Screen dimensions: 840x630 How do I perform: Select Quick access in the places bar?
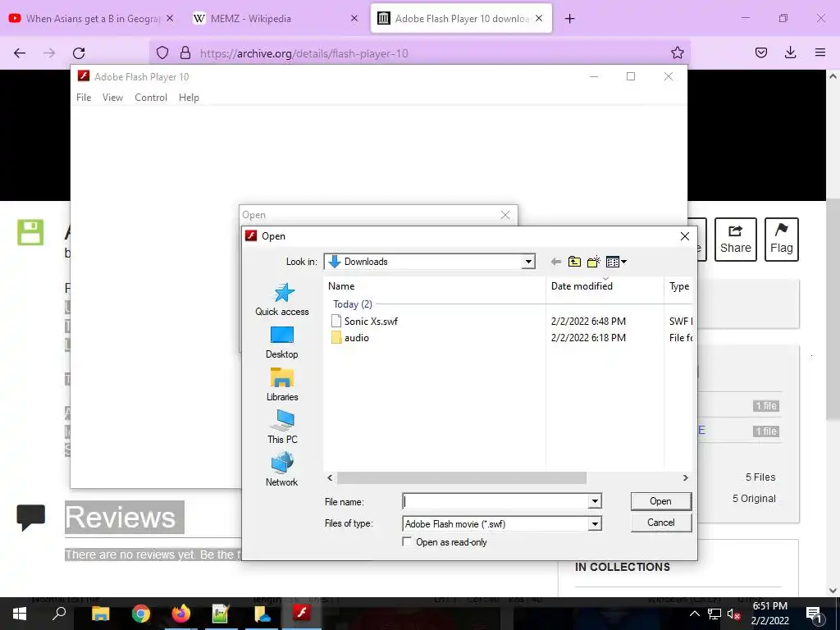pos(282,299)
